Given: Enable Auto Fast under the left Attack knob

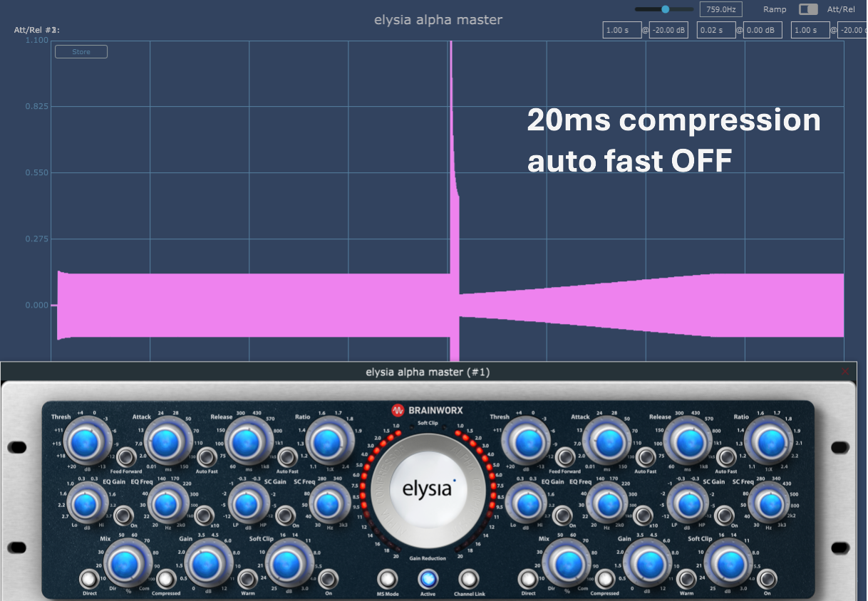Looking at the screenshot, I should pyautogui.click(x=207, y=459).
